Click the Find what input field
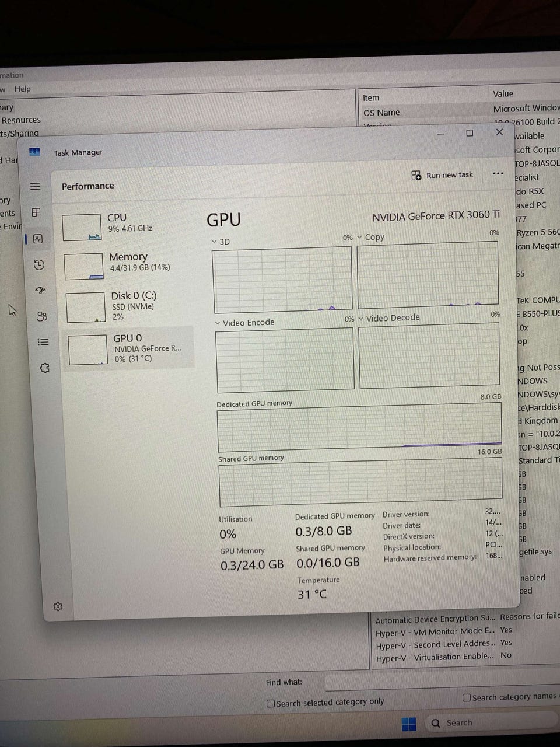The height and width of the screenshot is (747, 560). 442,682
